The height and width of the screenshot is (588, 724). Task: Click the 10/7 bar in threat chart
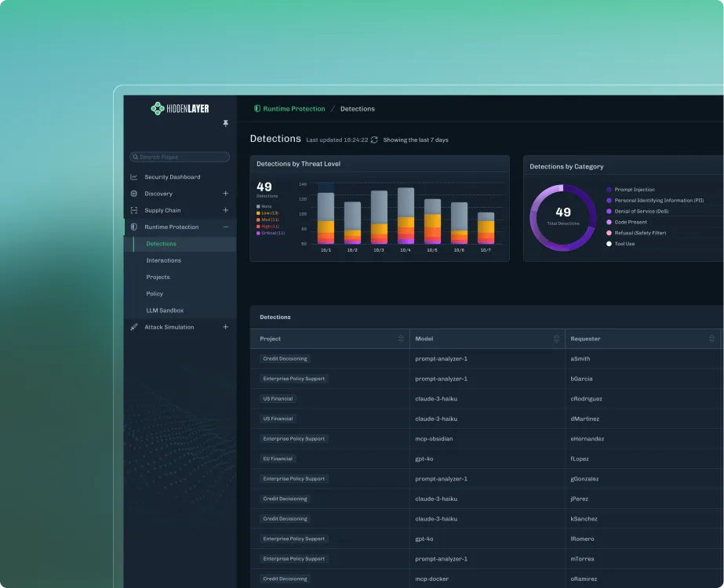click(486, 228)
